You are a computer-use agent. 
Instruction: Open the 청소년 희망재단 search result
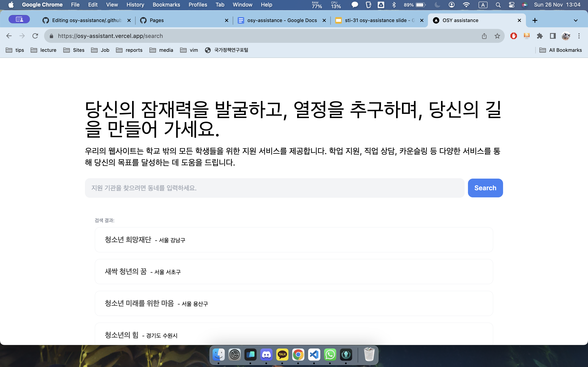click(294, 240)
